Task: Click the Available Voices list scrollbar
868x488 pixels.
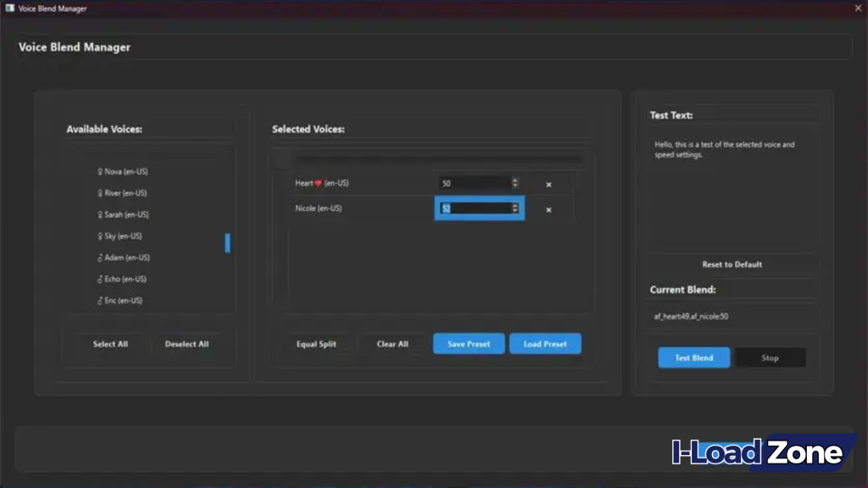Action: [227, 244]
